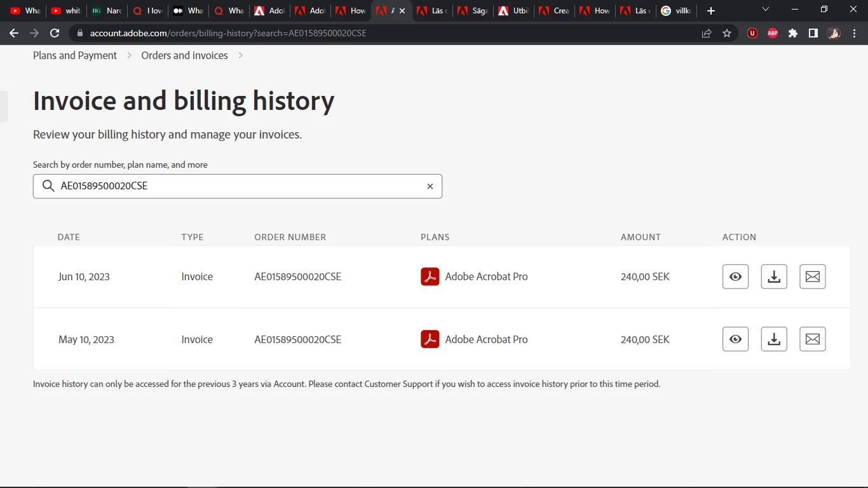Email the Jun 10, 2023 invoice
Screen dimensions: 868x488
(x=813, y=276)
